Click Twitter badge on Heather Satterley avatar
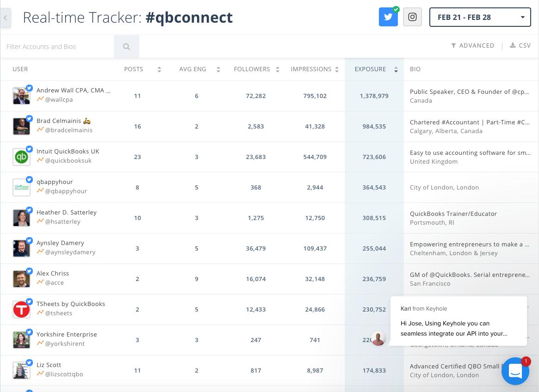The height and width of the screenshot is (392, 539). click(30, 210)
